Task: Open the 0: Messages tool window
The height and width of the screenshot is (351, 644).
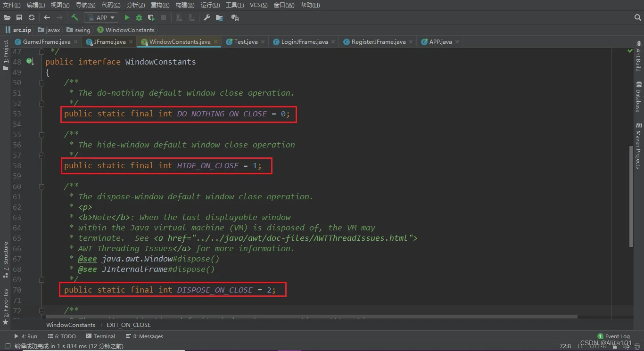Action: [144, 336]
